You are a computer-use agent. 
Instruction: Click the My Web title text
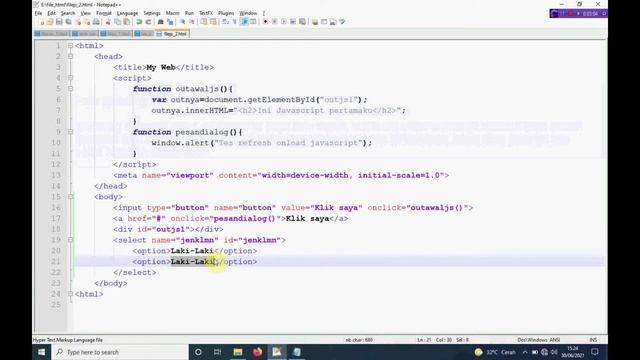click(x=161, y=67)
